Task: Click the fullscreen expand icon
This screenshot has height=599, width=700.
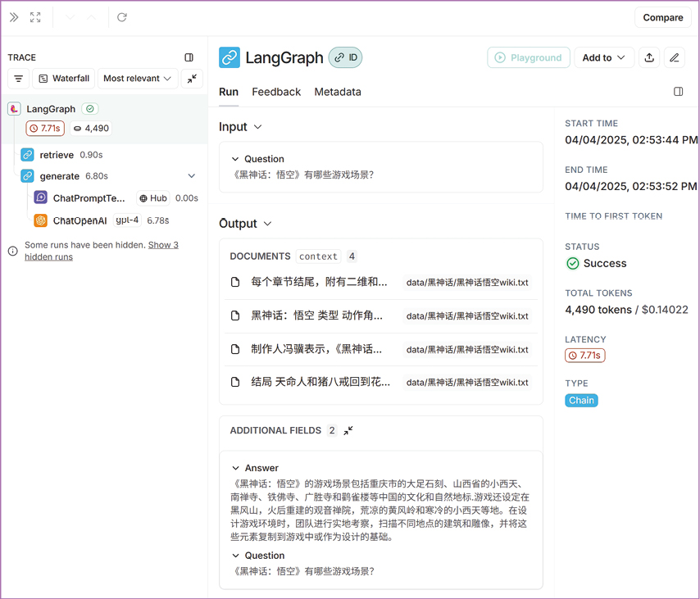Action: pyautogui.click(x=35, y=17)
